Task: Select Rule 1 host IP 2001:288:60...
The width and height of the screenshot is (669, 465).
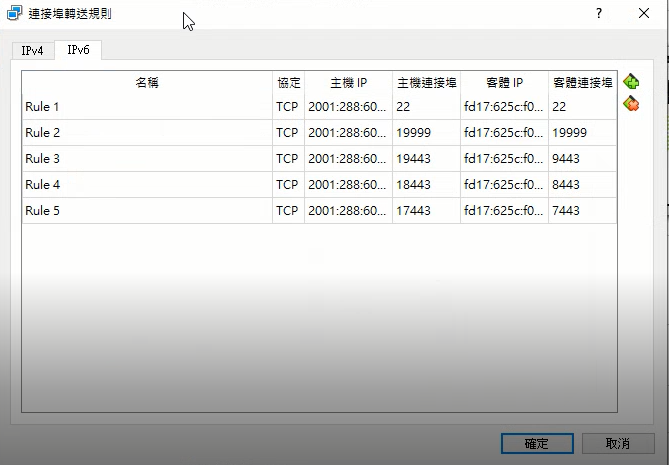Action: tap(349, 107)
